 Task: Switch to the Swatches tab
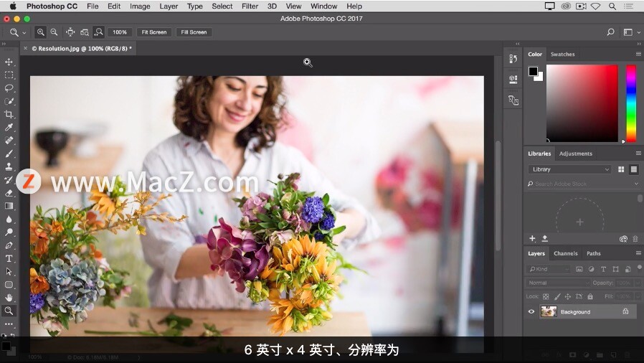563,55
